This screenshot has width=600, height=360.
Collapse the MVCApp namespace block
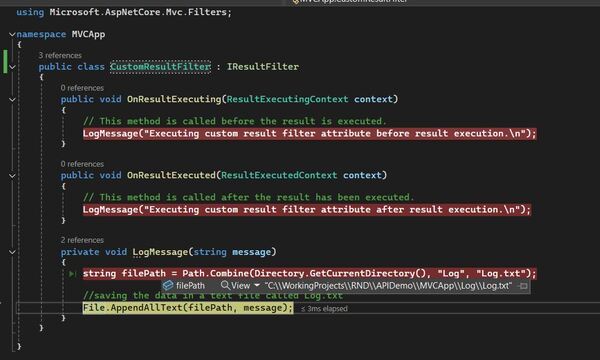tap(12, 34)
